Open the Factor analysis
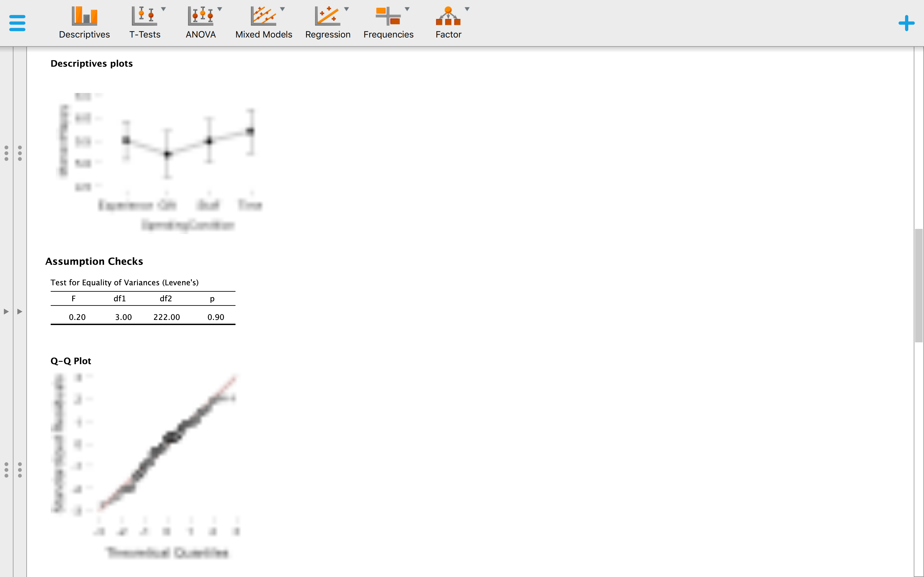The width and height of the screenshot is (924, 577). tap(448, 22)
